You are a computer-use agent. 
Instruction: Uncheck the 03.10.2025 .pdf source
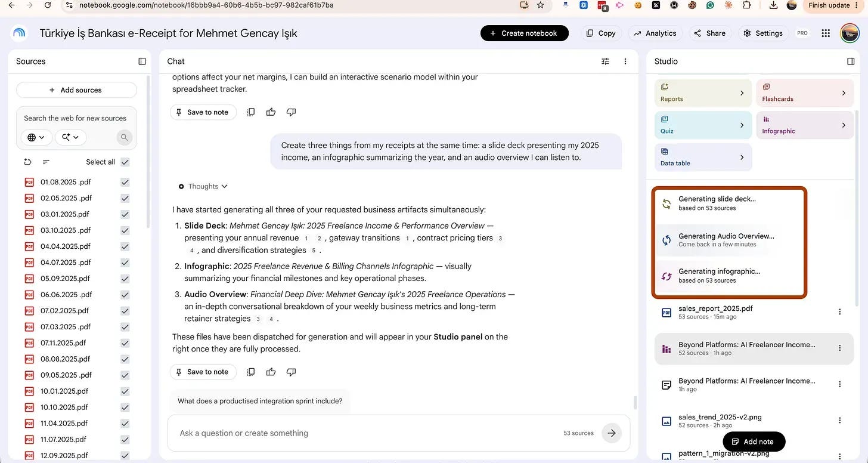pos(125,230)
